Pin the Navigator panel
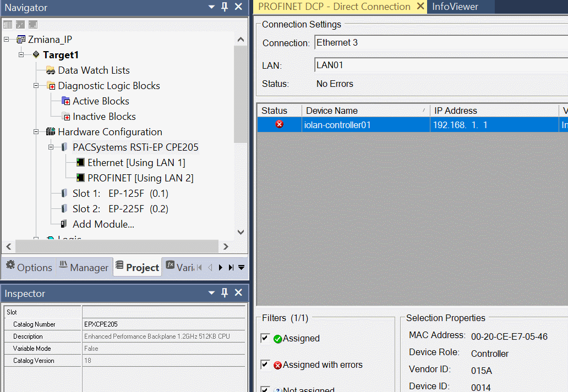 point(225,7)
